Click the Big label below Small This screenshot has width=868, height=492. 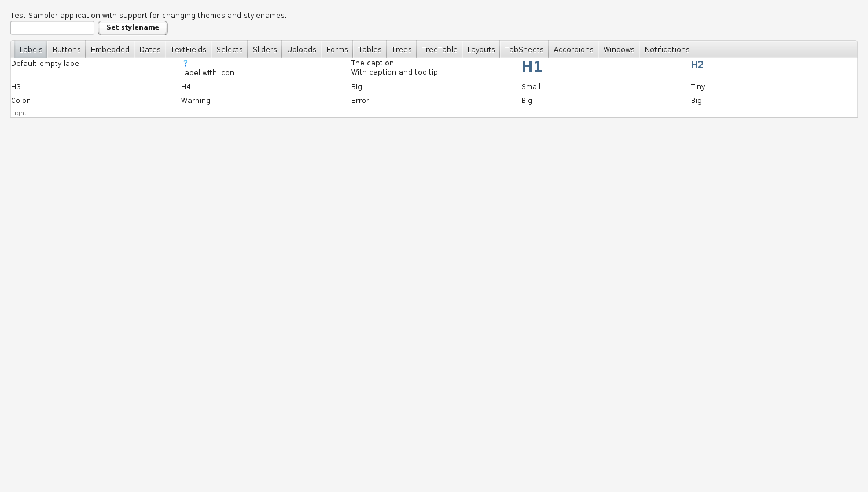[x=527, y=101]
